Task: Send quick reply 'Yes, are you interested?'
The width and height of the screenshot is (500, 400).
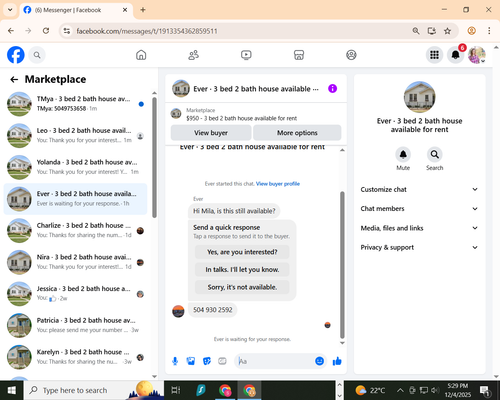Action: (242, 252)
